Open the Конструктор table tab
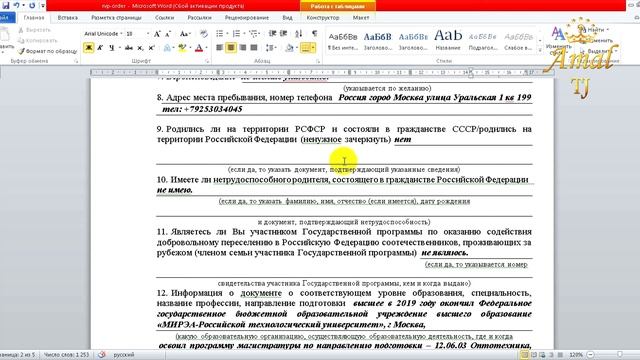 click(x=322, y=18)
